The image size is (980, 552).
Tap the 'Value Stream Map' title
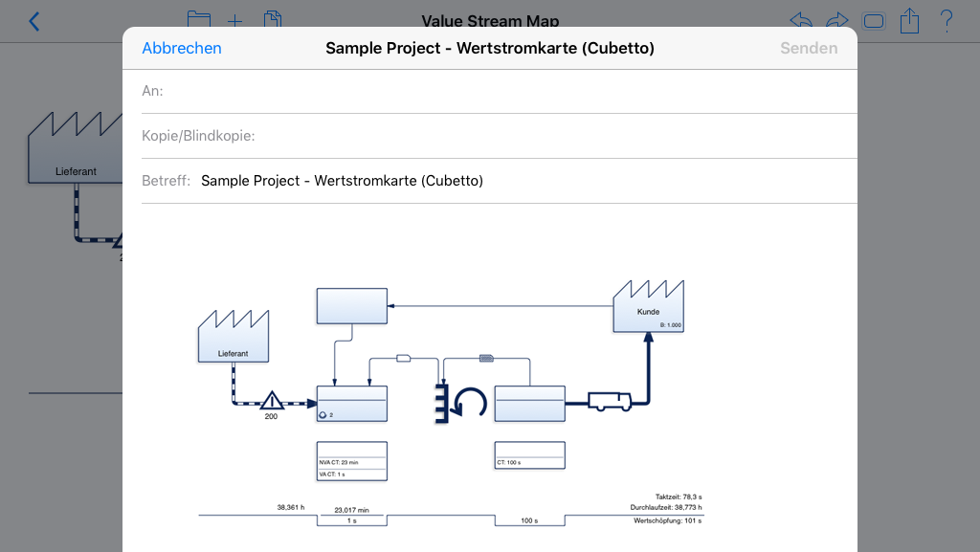(490, 21)
